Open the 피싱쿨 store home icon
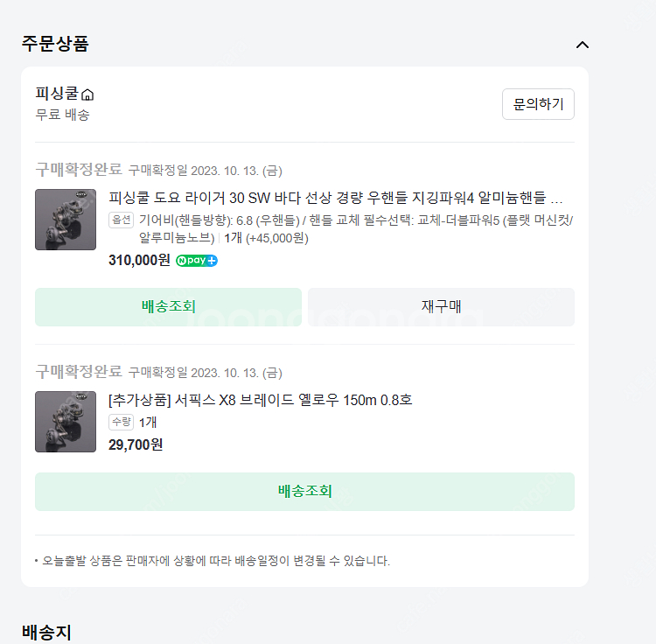 pos(87,95)
